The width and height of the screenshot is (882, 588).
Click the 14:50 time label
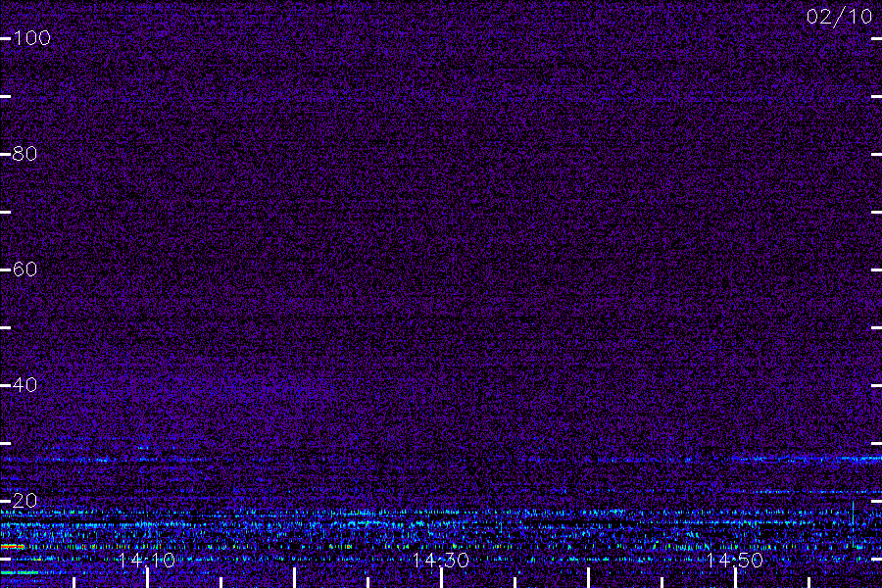point(735,561)
